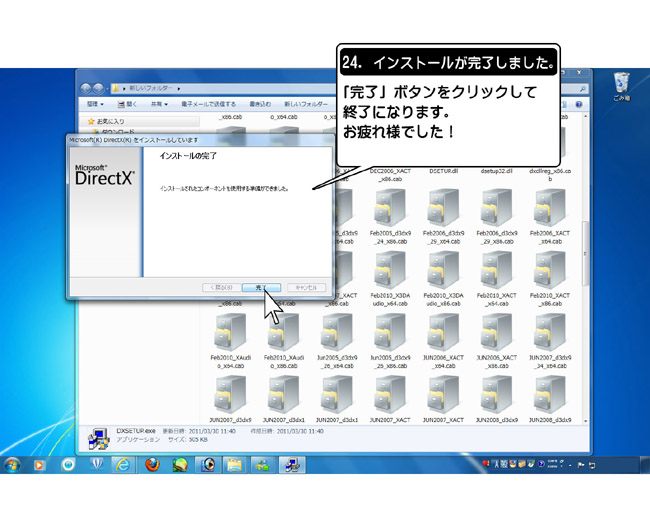Click 書き込む (Burn) in Explorer toolbar
650x507 pixels.
click(x=260, y=104)
